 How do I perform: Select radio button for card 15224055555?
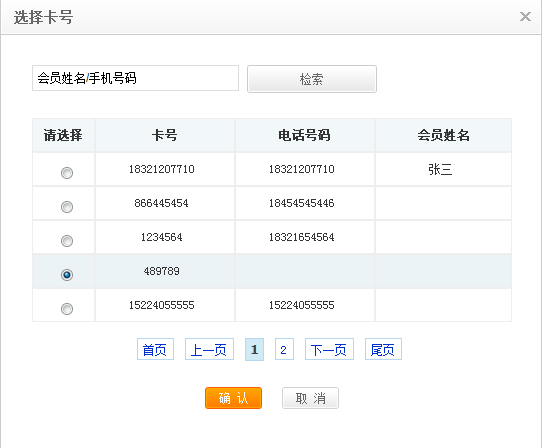click(67, 309)
